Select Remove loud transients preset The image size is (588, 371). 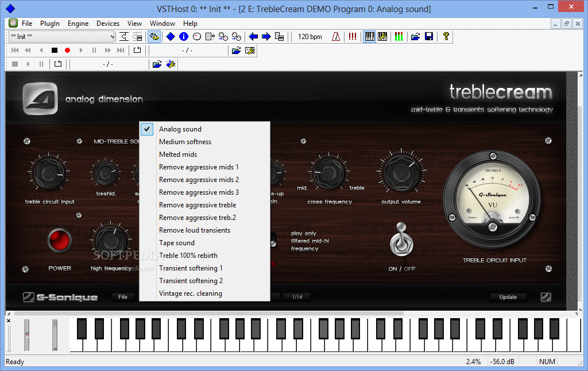pos(205,230)
